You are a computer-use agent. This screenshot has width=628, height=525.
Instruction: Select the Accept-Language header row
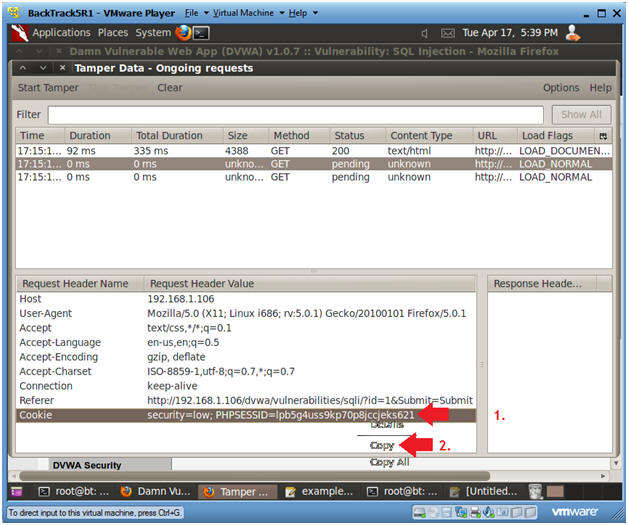click(246, 342)
